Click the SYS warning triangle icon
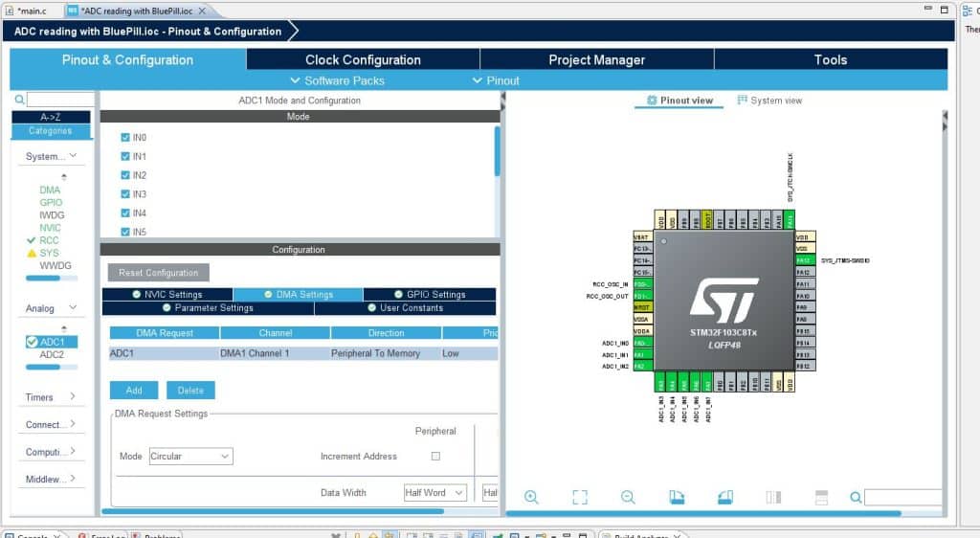Screen dimensions: 980x538 point(32,253)
